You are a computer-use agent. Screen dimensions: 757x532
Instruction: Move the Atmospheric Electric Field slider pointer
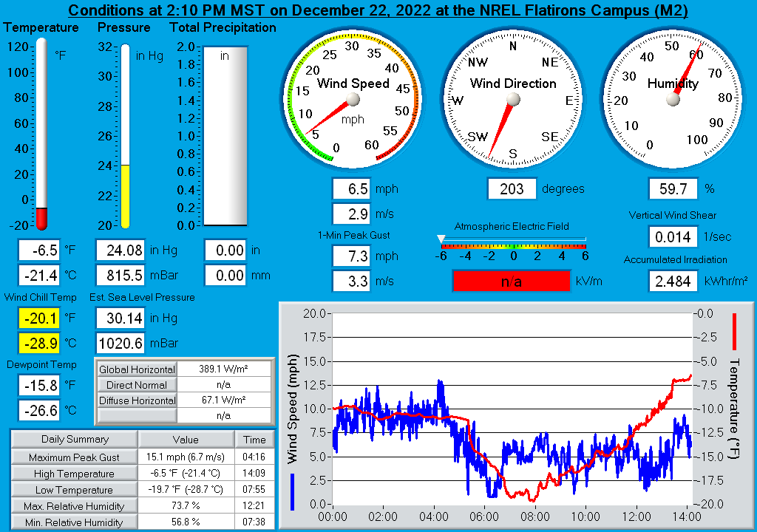(441, 239)
